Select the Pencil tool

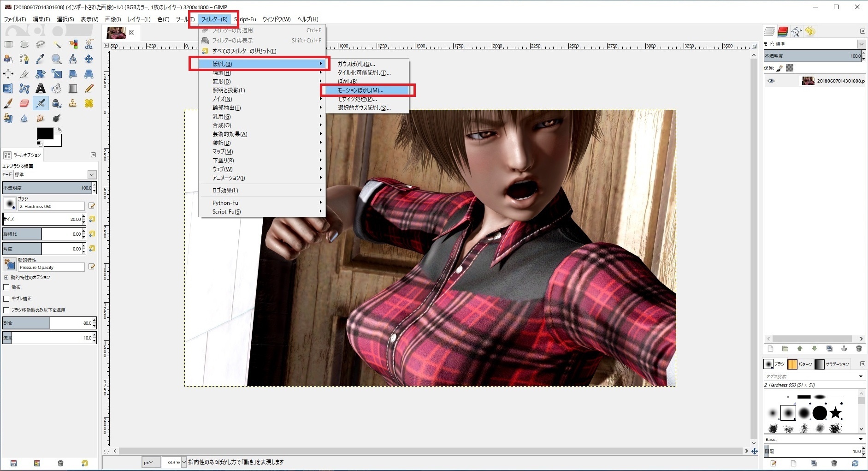(x=89, y=89)
